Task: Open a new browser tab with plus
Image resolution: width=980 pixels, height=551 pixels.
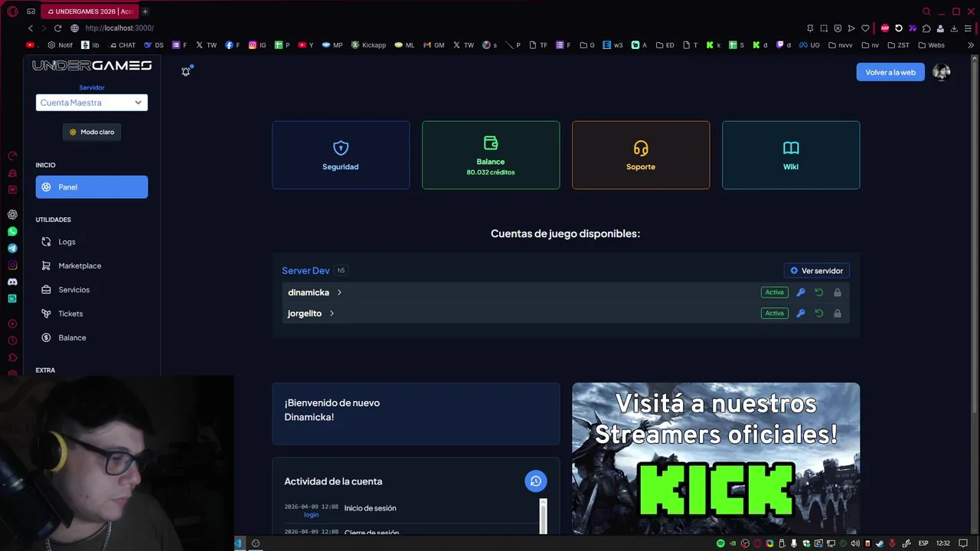Action: pyautogui.click(x=145, y=11)
